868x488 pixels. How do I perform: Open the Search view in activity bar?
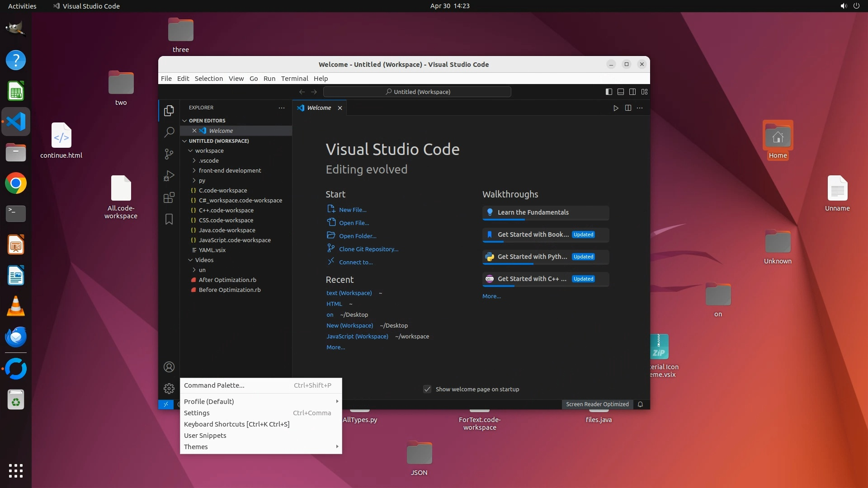coord(169,132)
